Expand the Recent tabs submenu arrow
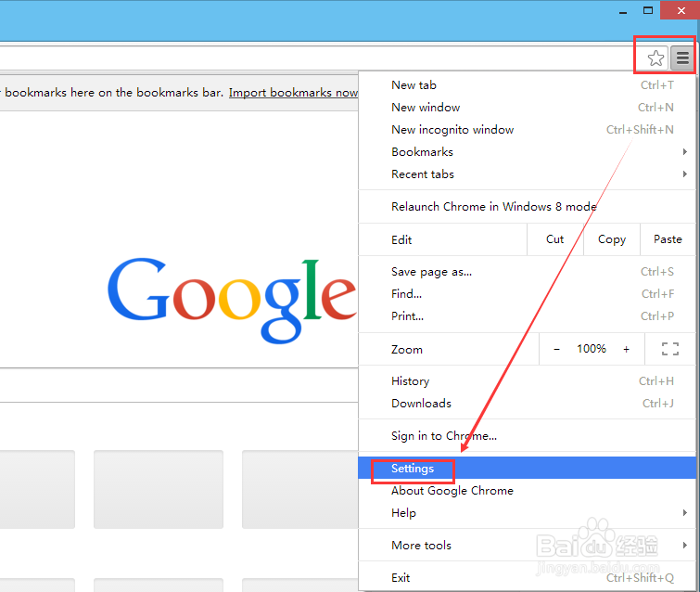This screenshot has width=700, height=592. tap(685, 174)
